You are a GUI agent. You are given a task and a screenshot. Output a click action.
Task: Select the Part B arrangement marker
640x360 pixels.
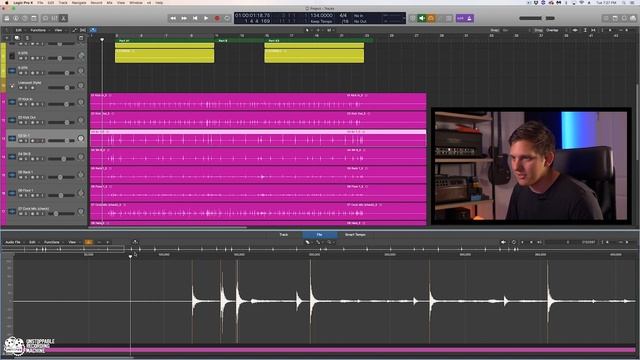pyautogui.click(x=240, y=41)
